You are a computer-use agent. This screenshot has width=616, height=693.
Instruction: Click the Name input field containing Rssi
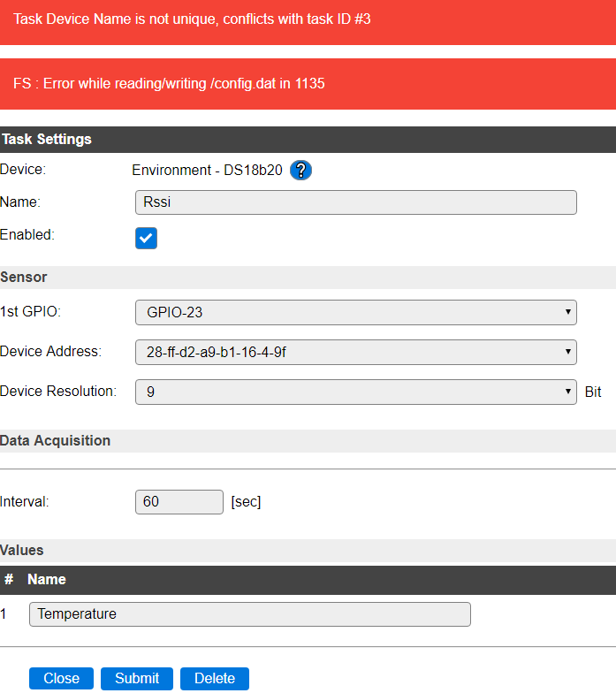[355, 202]
